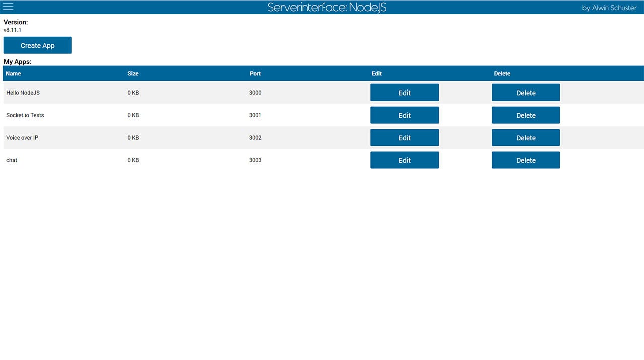Click the by Alwin Schuster credit
This screenshot has width=644, height=360.
[x=609, y=8]
